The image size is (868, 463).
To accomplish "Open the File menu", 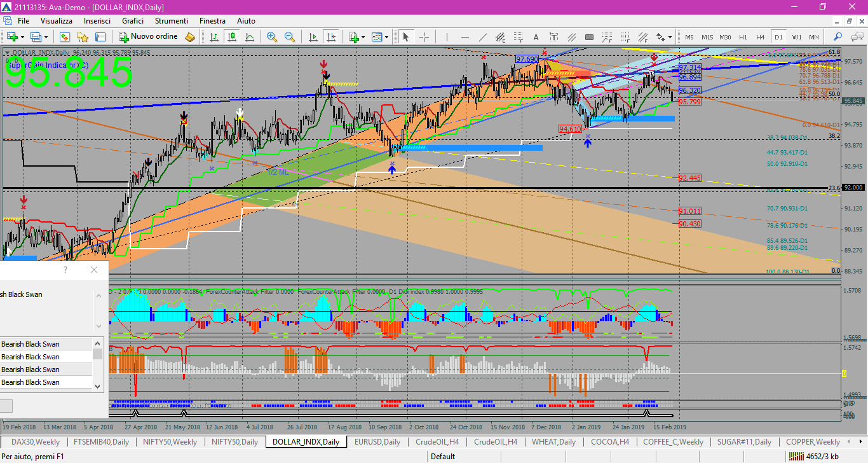I will point(24,21).
